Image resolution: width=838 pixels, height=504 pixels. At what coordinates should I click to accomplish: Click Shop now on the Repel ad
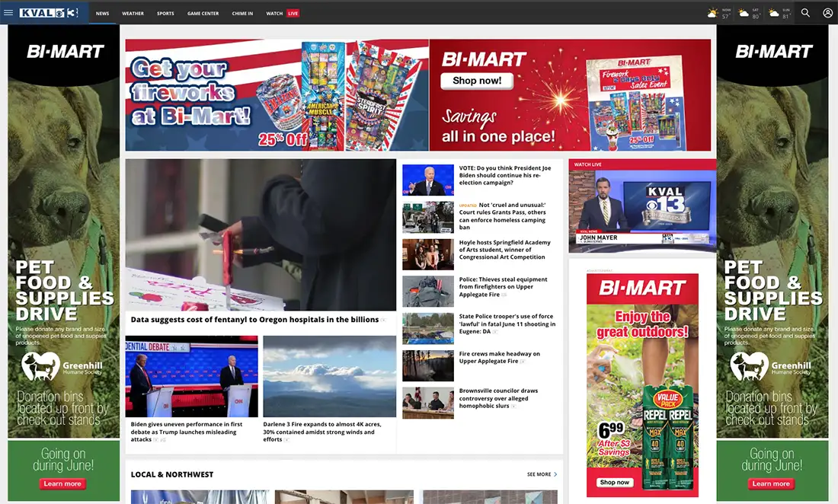point(615,482)
